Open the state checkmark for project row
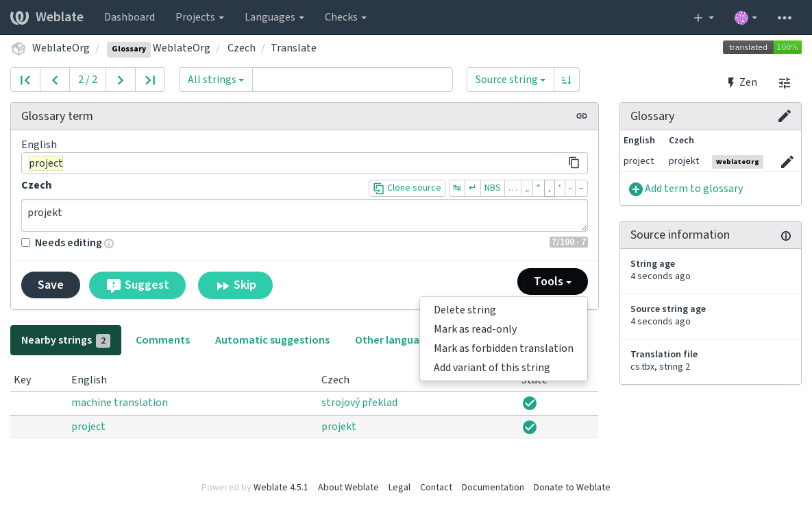 [x=529, y=427]
